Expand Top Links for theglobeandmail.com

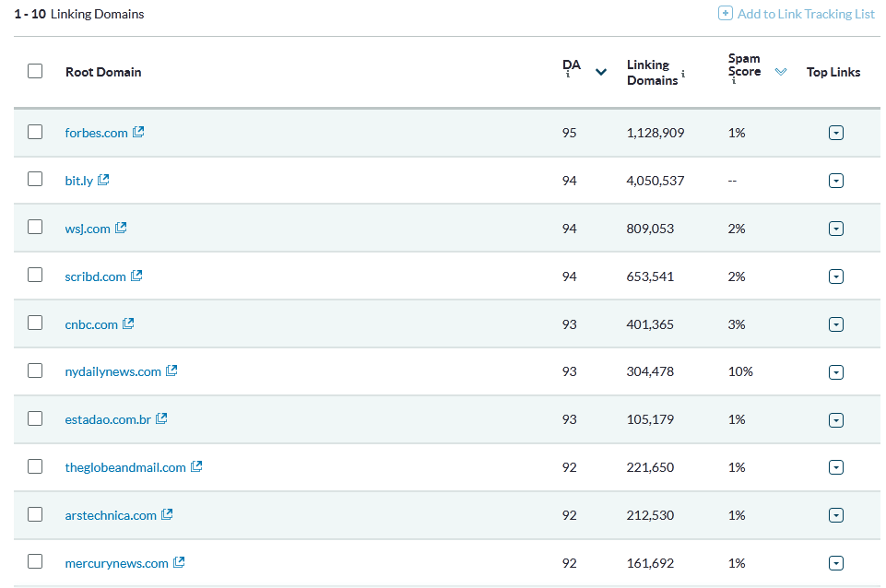pos(836,467)
